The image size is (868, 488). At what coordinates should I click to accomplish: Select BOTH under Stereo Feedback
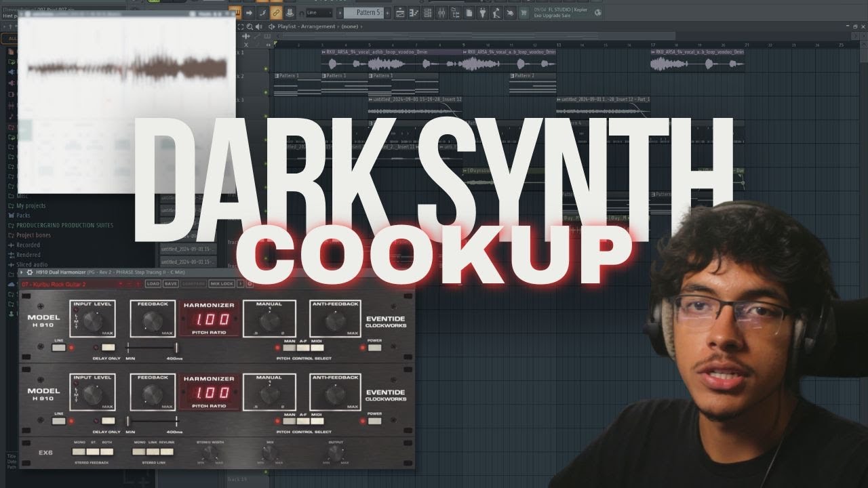coord(106,451)
